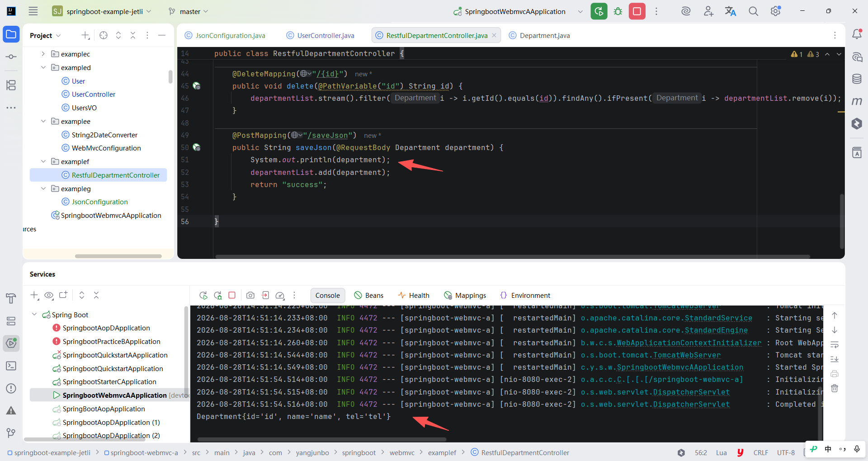Click the Project tree horizontal scrollbar
868x461 pixels.
(118, 256)
